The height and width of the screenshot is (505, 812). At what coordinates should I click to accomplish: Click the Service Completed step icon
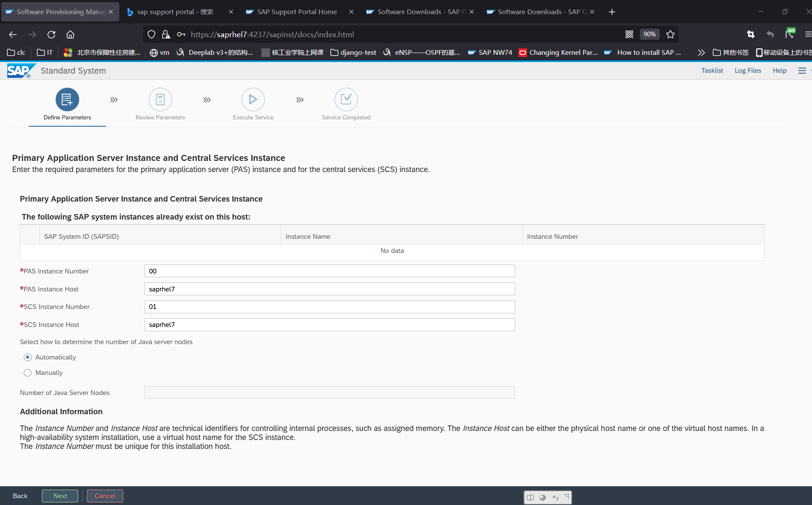click(x=346, y=99)
